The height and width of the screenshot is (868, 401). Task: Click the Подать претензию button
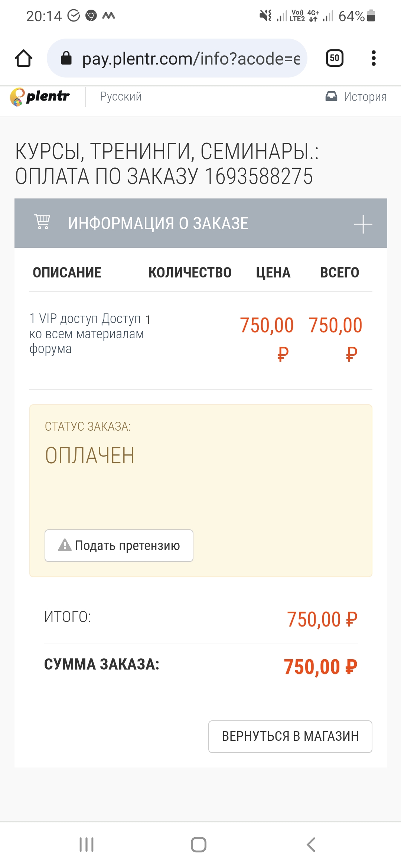(x=119, y=546)
